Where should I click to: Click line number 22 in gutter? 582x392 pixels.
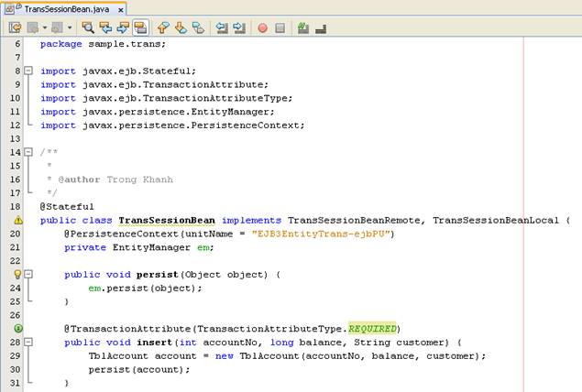pos(16,261)
